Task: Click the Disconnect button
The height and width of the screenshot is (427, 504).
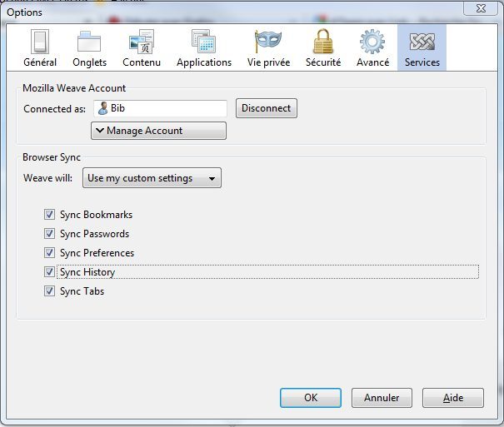Action: pos(266,108)
